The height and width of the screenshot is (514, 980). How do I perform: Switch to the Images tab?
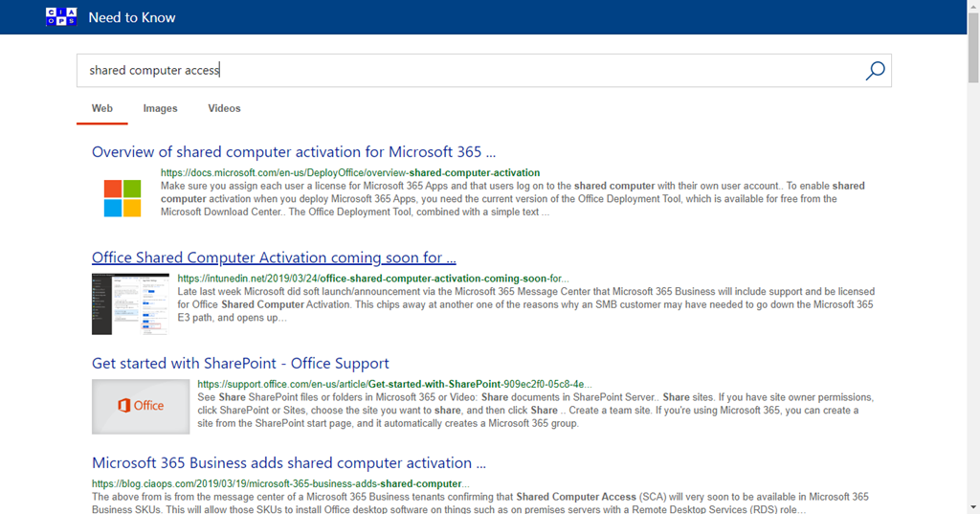click(x=160, y=109)
